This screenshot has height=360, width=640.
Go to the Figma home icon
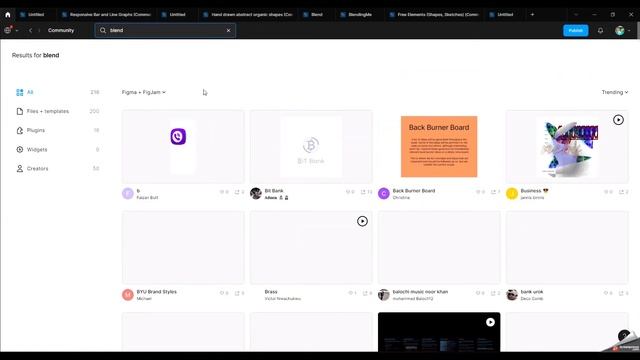[8, 14]
